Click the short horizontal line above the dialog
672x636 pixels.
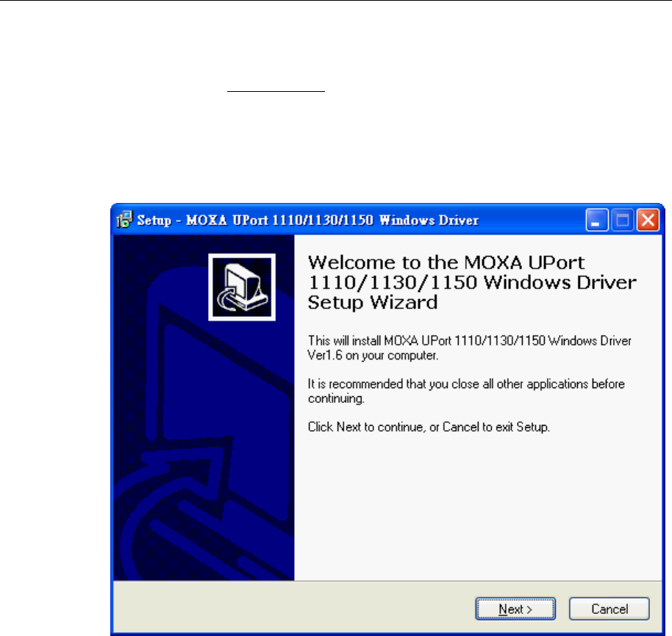276,91
